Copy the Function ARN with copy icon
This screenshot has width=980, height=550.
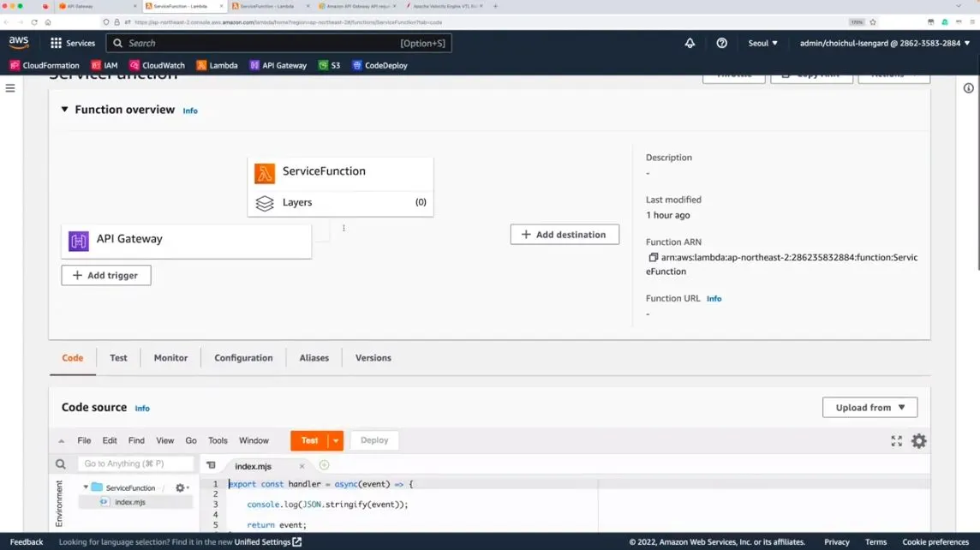pos(653,257)
